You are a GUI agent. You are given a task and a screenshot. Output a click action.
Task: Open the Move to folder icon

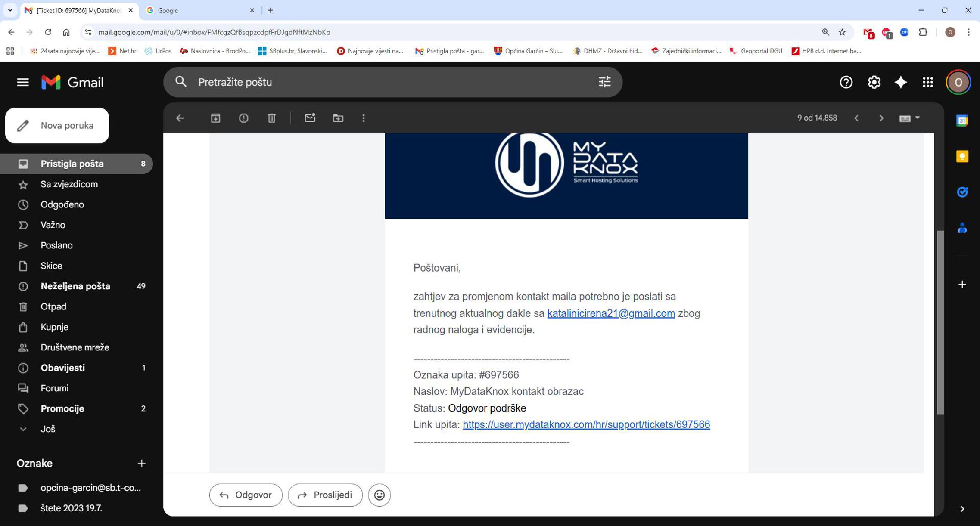tap(338, 118)
